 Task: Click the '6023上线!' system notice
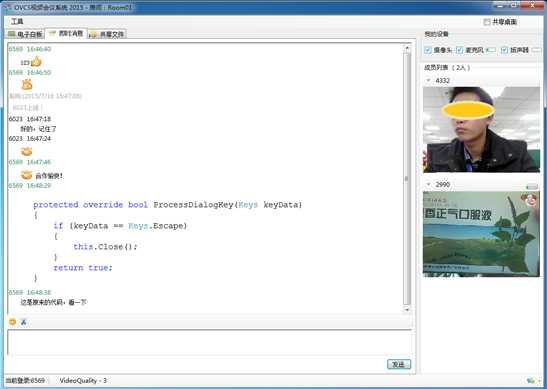[28, 107]
